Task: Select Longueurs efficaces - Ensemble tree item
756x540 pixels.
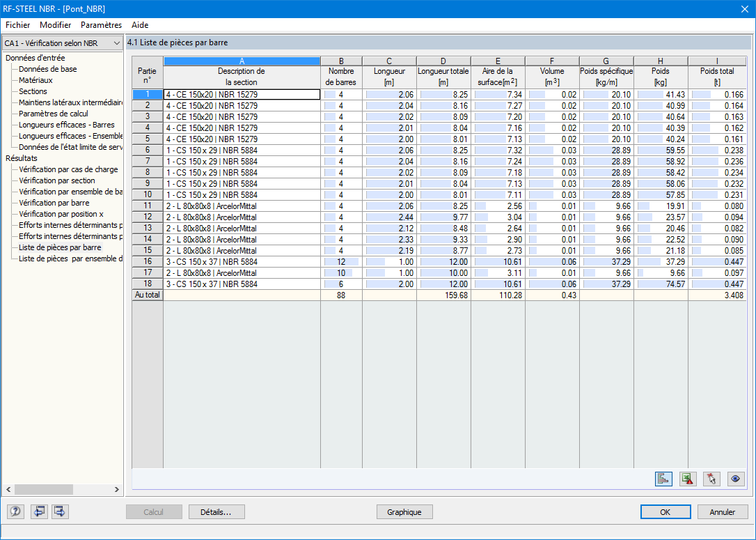Action: coord(70,136)
